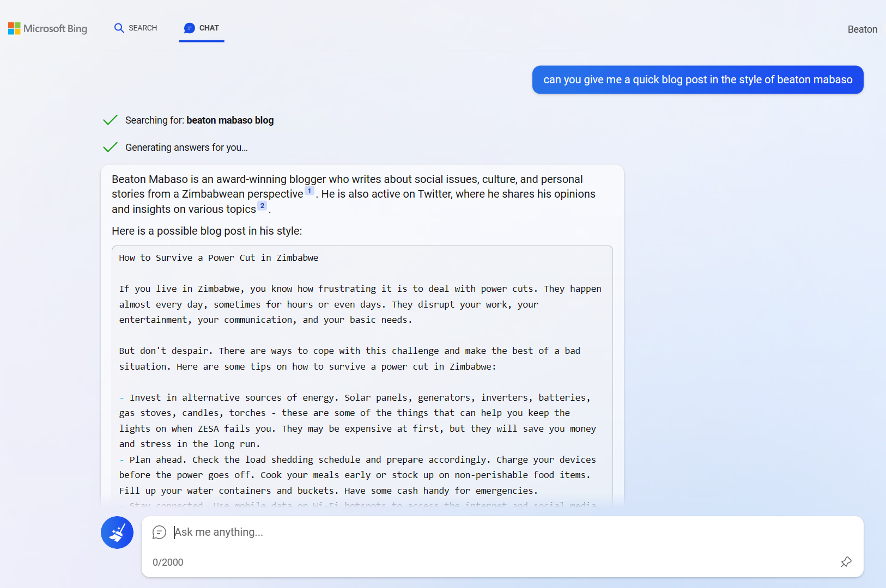Click the "Microsoft Bing" wordmark text
This screenshot has width=886, height=588.
(55, 28)
